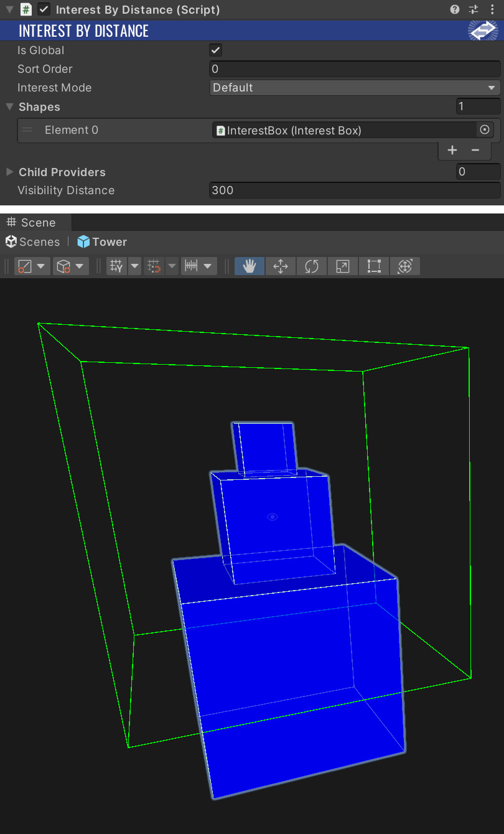Switch to the Scene tab
Screen dimensions: 504x834
pyautogui.click(x=32, y=223)
